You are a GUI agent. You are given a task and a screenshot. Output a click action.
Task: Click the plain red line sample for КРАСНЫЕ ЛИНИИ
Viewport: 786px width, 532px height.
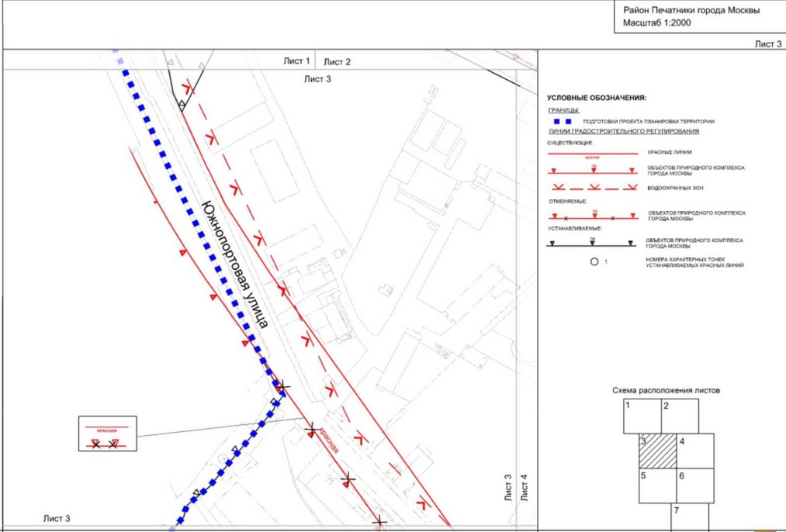(x=593, y=154)
